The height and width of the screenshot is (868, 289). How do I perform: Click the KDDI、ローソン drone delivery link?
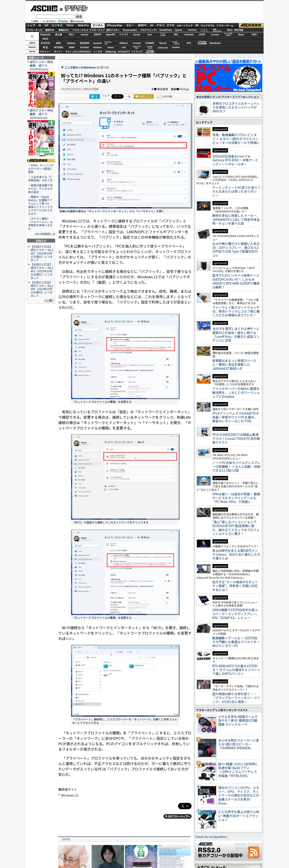[x=41, y=169]
